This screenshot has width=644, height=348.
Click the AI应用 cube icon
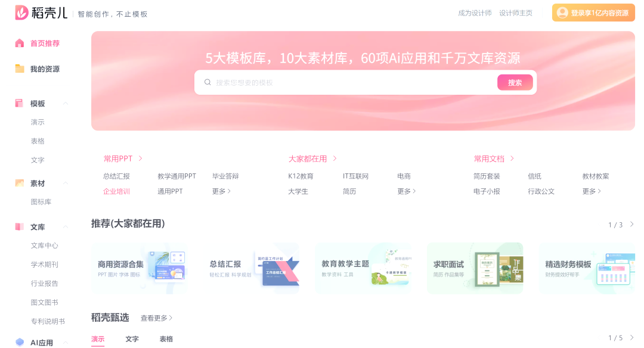tap(20, 343)
